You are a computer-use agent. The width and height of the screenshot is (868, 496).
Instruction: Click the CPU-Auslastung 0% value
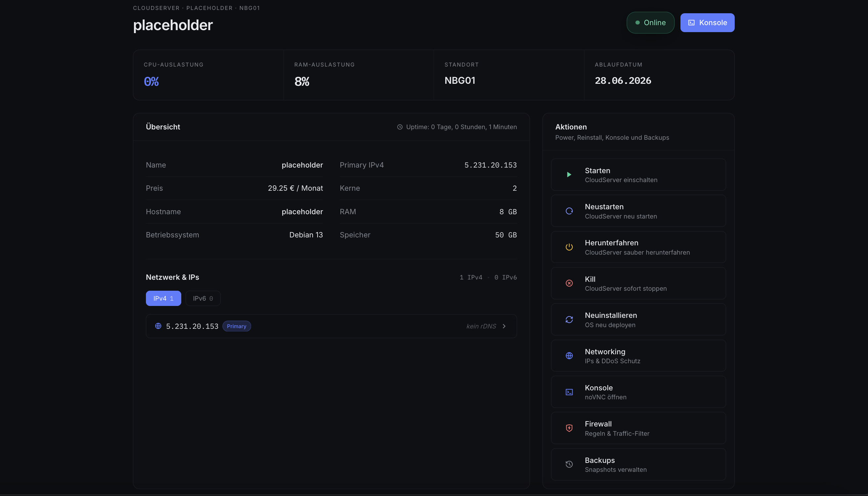(151, 81)
